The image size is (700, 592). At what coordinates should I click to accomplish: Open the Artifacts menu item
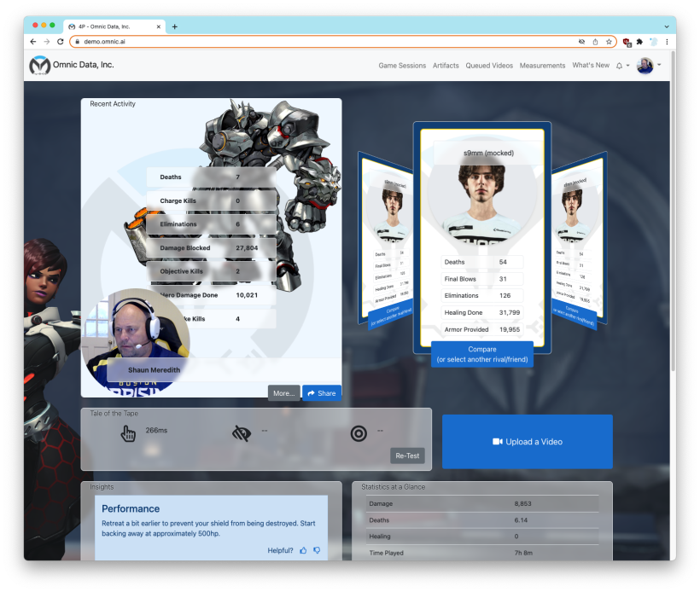[x=446, y=66]
